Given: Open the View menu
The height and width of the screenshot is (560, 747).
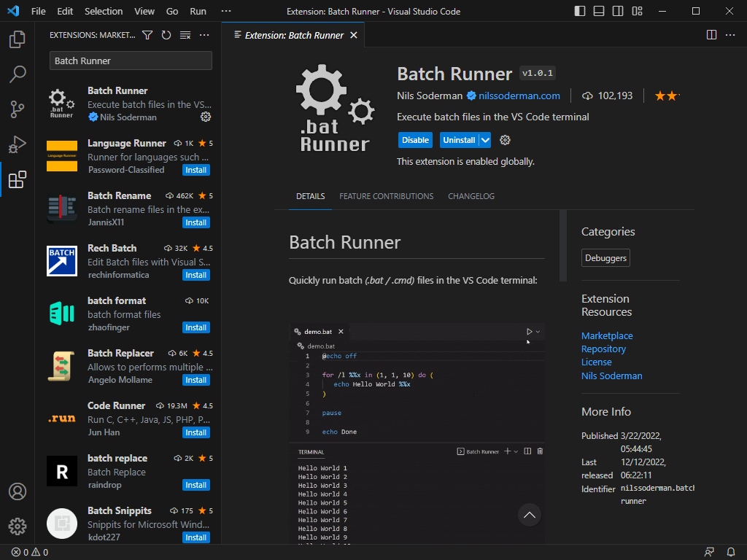Looking at the screenshot, I should point(144,11).
